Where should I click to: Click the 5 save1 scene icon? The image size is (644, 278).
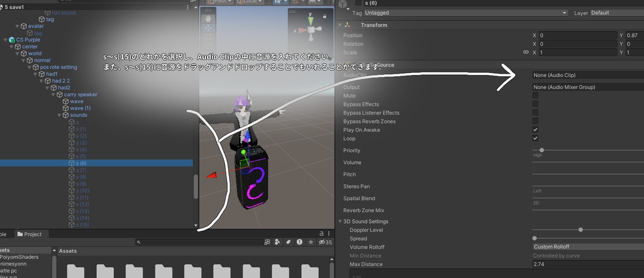point(1,7)
